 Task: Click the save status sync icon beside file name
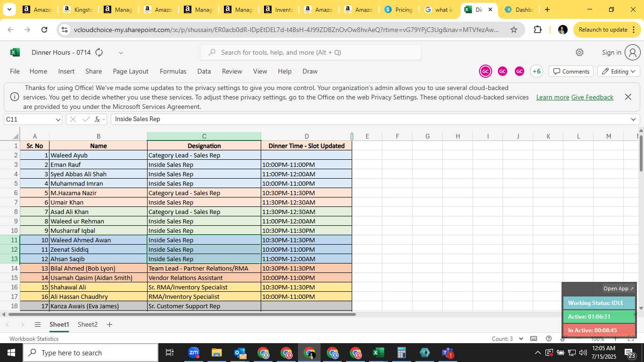tap(99, 52)
